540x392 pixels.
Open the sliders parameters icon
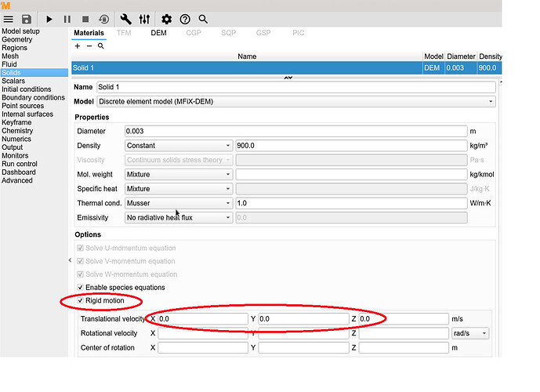click(x=144, y=18)
